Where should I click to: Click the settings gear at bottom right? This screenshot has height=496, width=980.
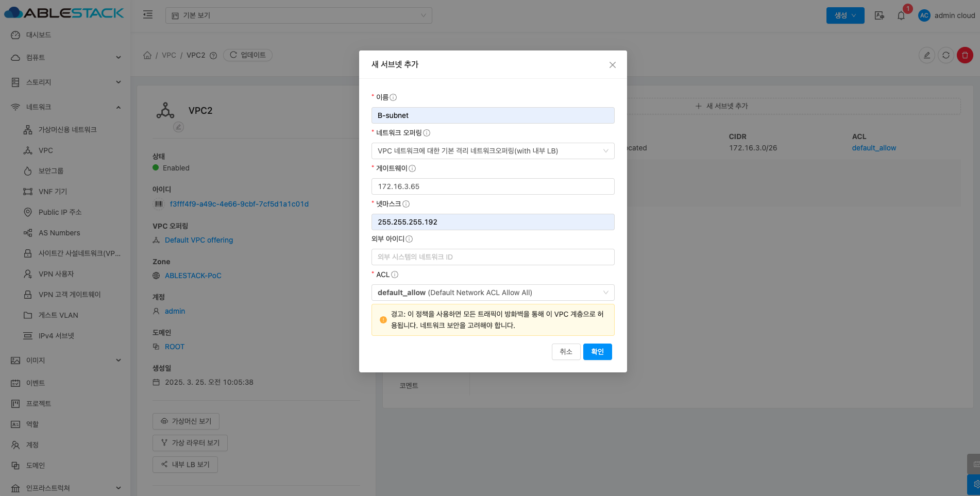pyautogui.click(x=975, y=484)
